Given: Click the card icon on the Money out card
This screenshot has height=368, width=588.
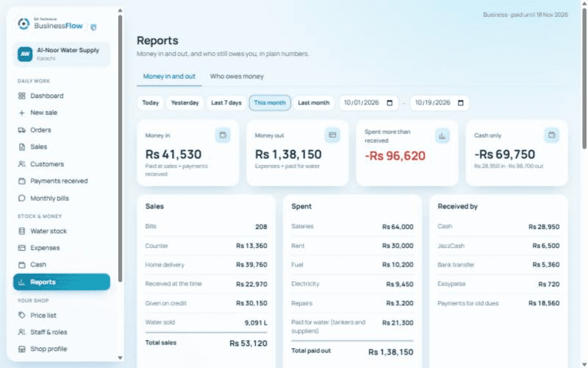Looking at the screenshot, I should [x=332, y=135].
